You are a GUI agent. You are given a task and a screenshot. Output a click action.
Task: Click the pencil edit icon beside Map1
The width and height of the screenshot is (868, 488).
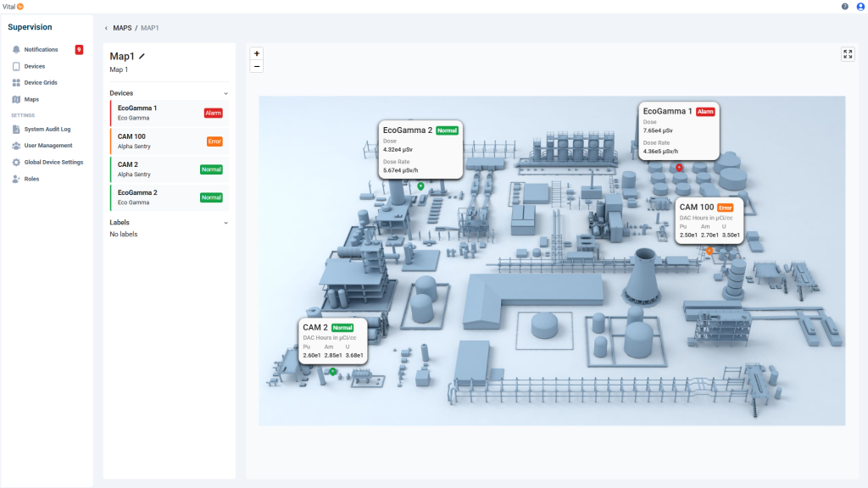[142, 57]
